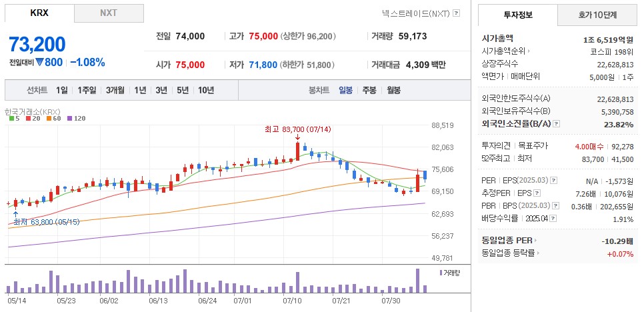Click the arrow beside 동일업종 등락률
644x312 pixels.
point(537,253)
